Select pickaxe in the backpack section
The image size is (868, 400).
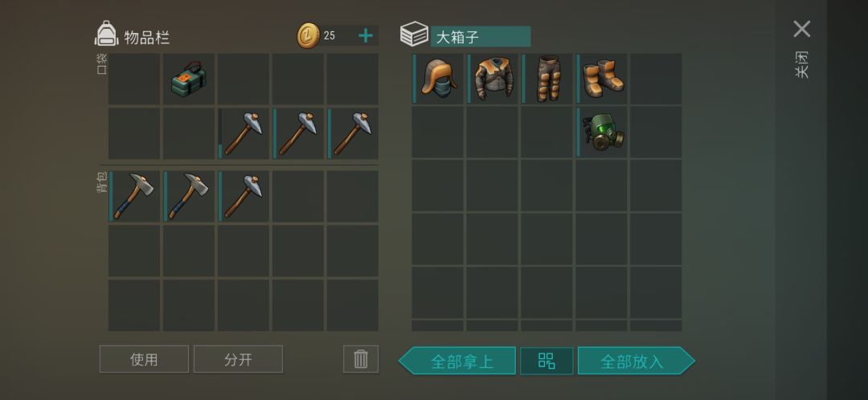[243, 197]
